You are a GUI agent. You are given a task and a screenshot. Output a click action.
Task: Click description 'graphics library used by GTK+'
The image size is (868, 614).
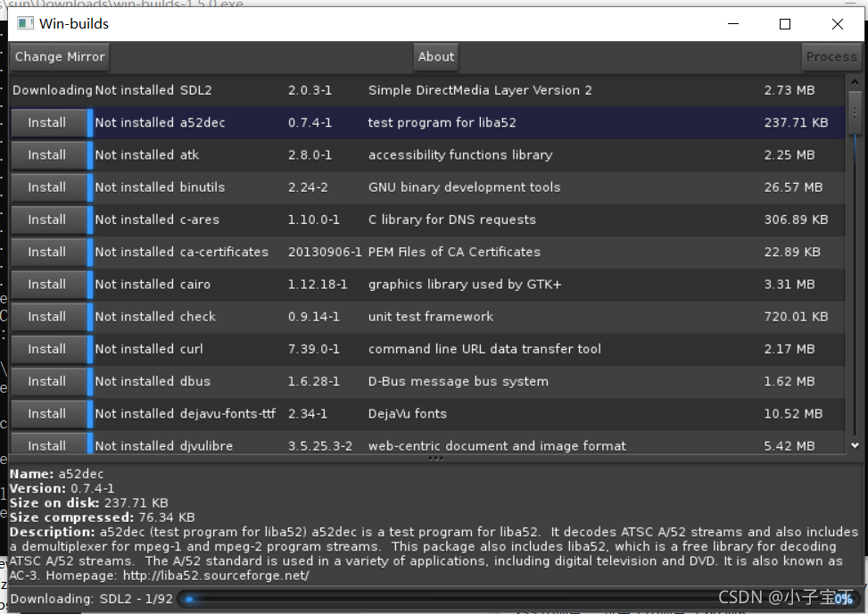[x=465, y=285]
